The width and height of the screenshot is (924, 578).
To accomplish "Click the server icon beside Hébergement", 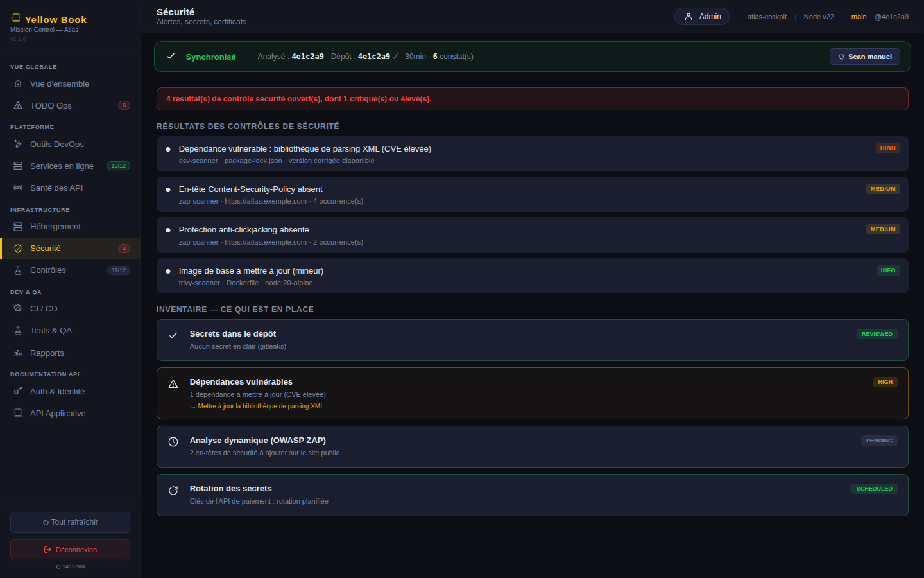I will point(18,227).
